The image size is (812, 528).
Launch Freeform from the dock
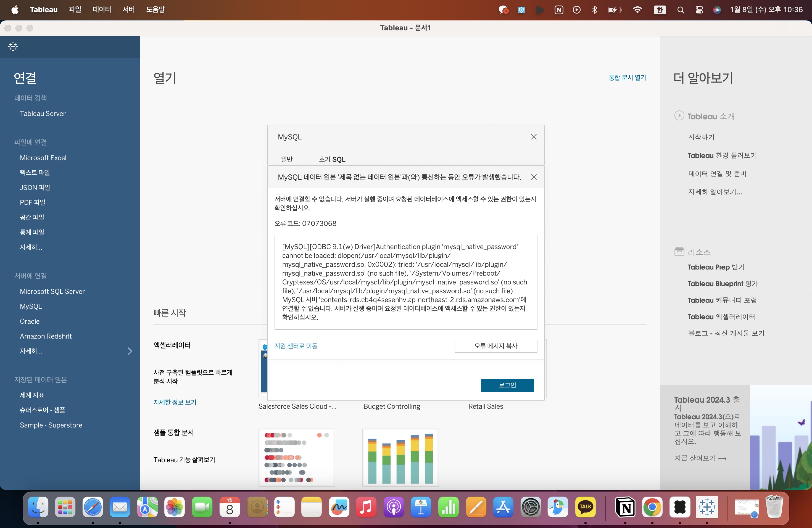339,507
